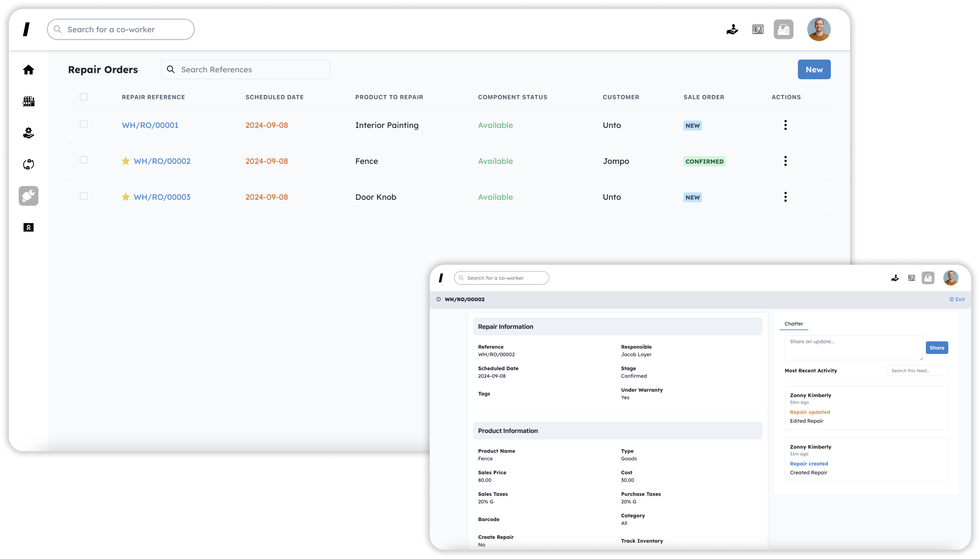Click the top-bar hand-holding icon

pos(732,30)
